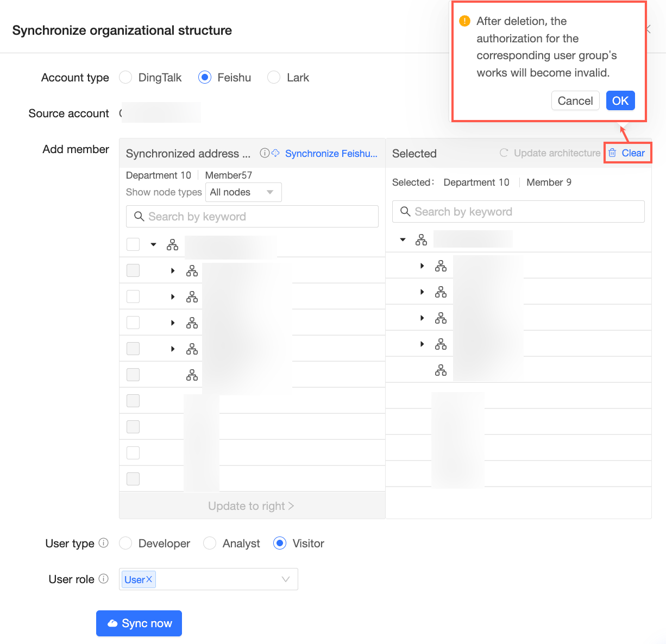666x644 pixels.
Task: Focus the Selected panel search field
Action: 518,212
